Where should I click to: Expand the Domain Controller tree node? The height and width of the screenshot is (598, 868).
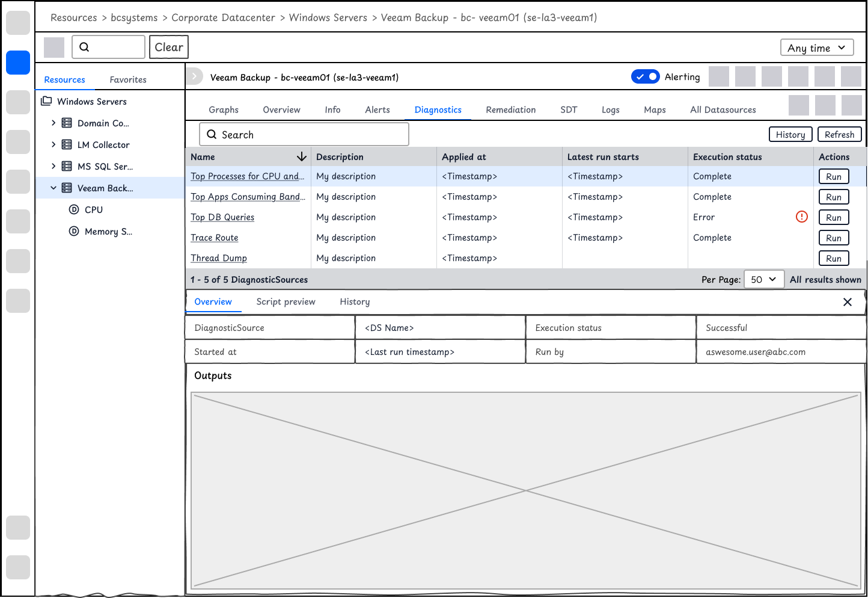click(x=53, y=123)
